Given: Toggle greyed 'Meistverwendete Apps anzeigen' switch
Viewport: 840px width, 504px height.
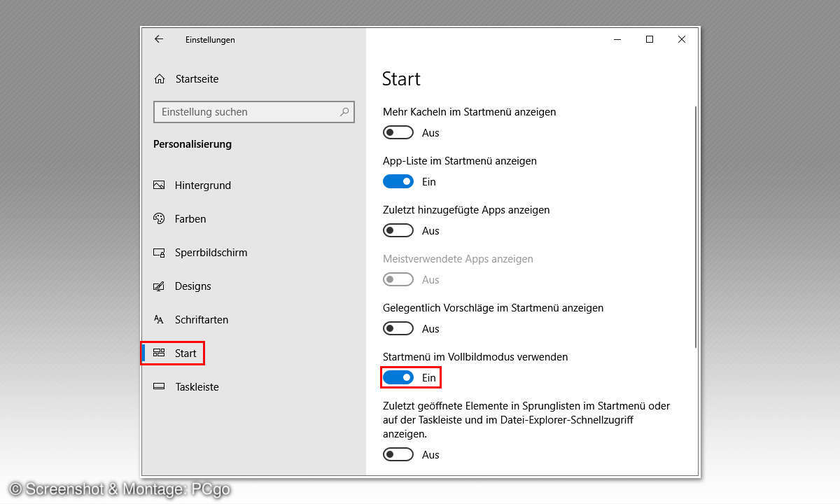Looking at the screenshot, I should coord(398,280).
